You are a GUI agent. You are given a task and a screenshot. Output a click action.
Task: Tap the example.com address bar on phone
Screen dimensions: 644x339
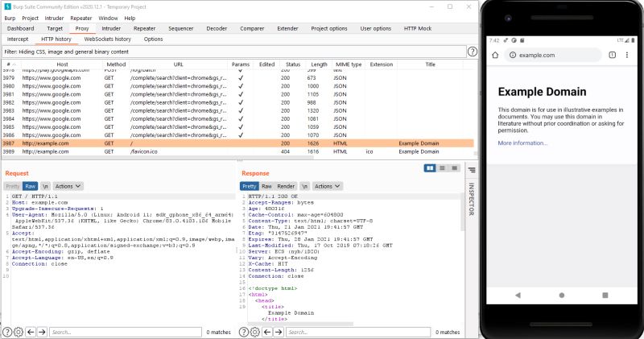[x=553, y=55]
